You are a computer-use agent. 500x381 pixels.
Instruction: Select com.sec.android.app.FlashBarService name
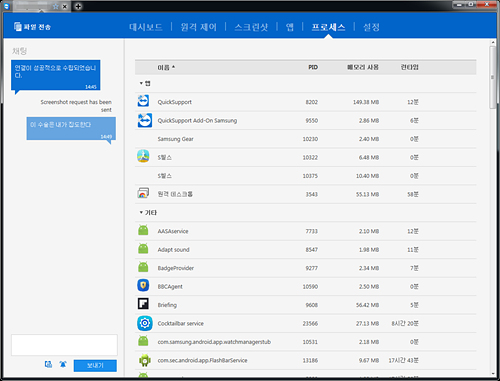click(202, 360)
